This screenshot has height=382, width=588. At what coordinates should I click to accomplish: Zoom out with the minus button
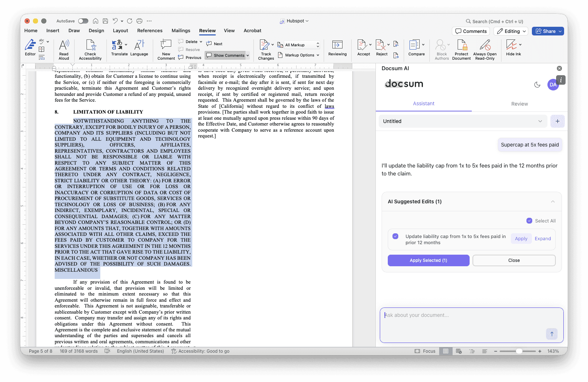click(x=496, y=351)
